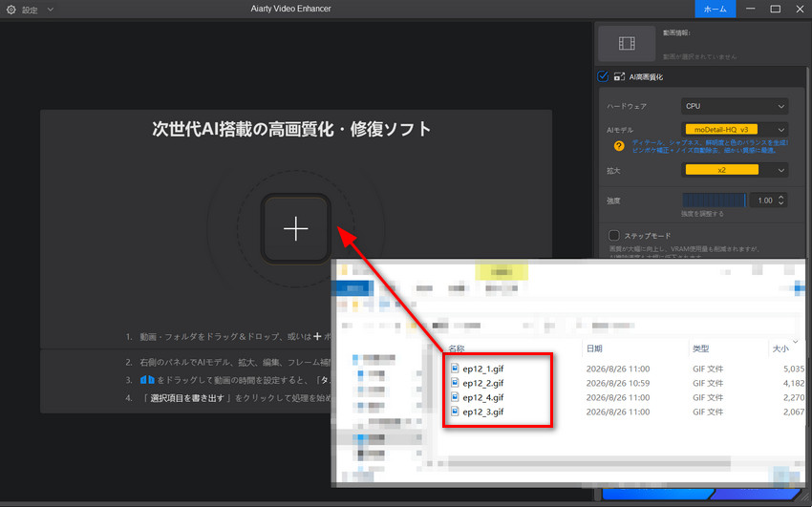The width and height of the screenshot is (812, 507).
Task: Click the 5,035 size cell
Action: [x=794, y=369]
